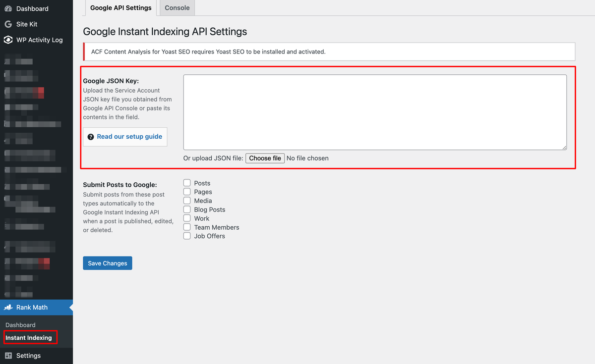Screen dimensions: 595x364
Task: Check the Job Offers checkbox
Action: pyautogui.click(x=187, y=236)
